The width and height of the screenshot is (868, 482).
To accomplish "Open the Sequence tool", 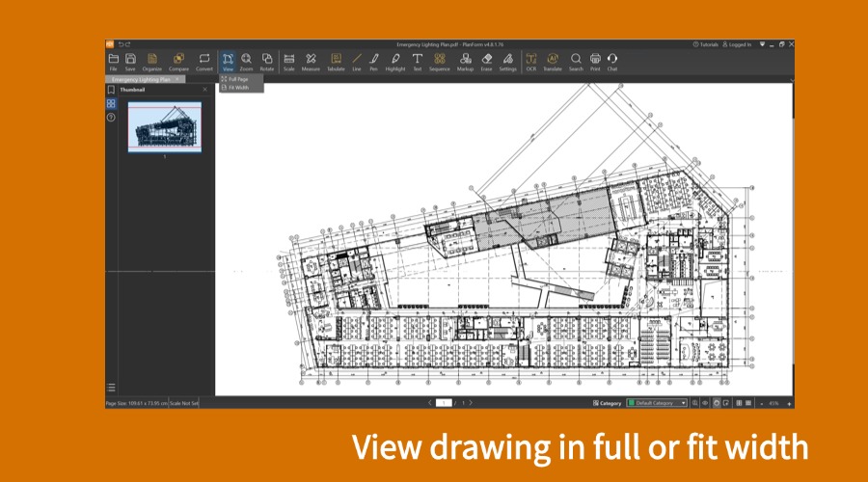I will [x=440, y=62].
